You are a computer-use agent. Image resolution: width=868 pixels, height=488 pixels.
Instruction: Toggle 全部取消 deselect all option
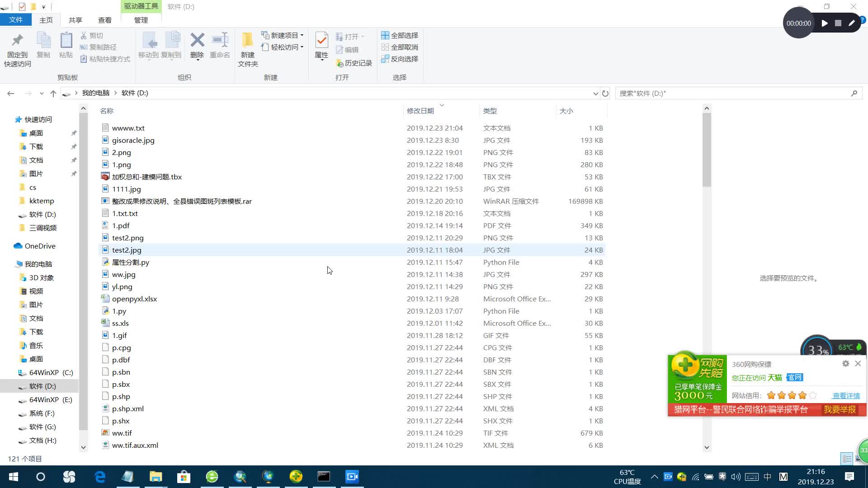click(399, 47)
